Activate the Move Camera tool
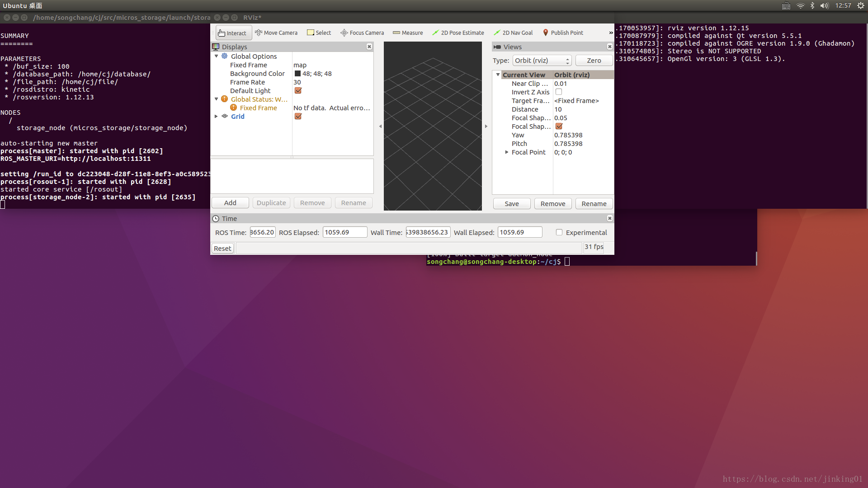Viewport: 868px width, 488px height. pos(276,33)
